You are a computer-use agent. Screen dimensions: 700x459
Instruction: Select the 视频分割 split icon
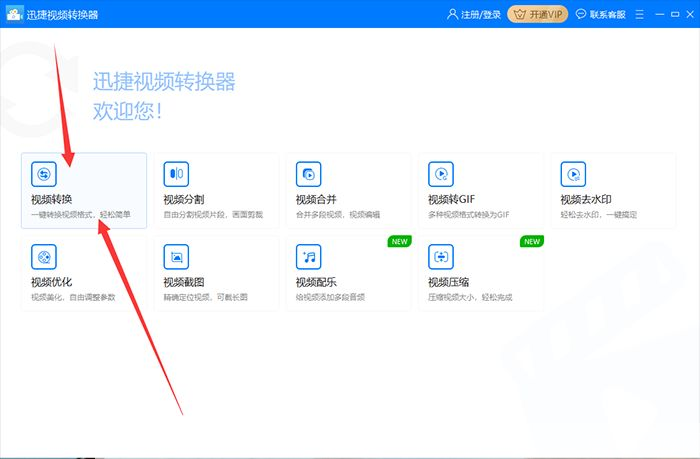tap(176, 174)
